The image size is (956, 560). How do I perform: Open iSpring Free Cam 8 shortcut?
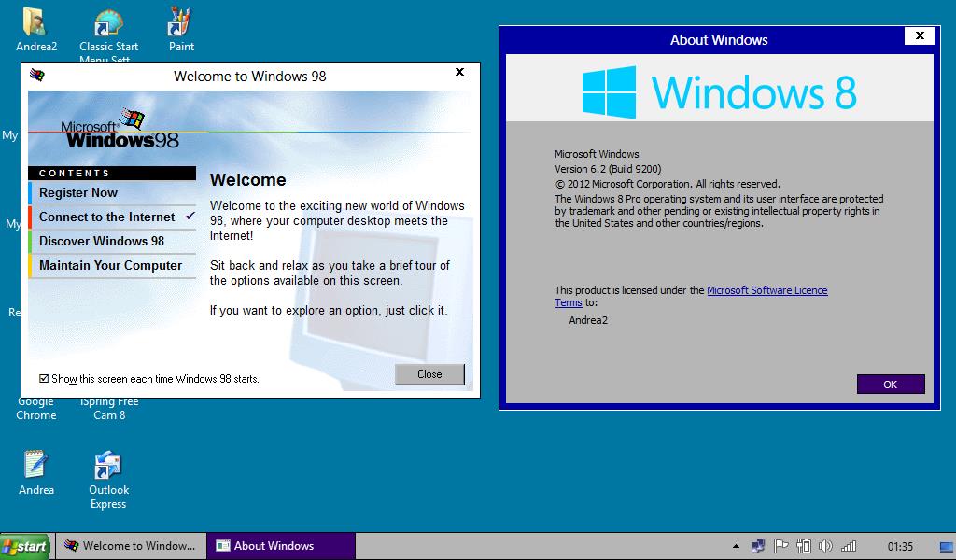coord(109,408)
